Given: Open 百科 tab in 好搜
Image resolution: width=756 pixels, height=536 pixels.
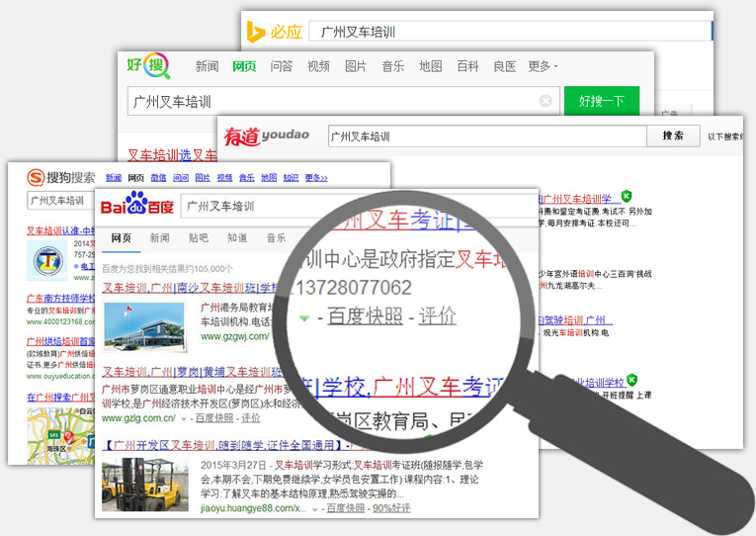Looking at the screenshot, I should (467, 66).
